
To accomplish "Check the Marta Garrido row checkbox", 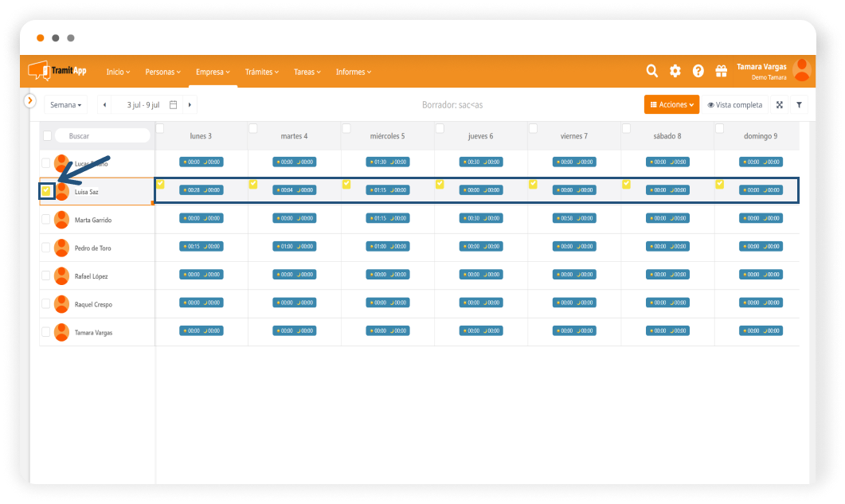I will 46,220.
